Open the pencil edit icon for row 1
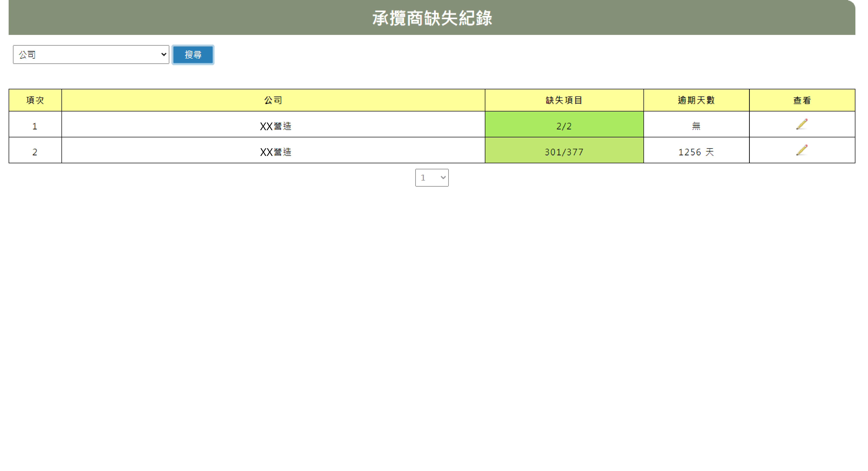Screen dimensions: 868x471 (802, 124)
